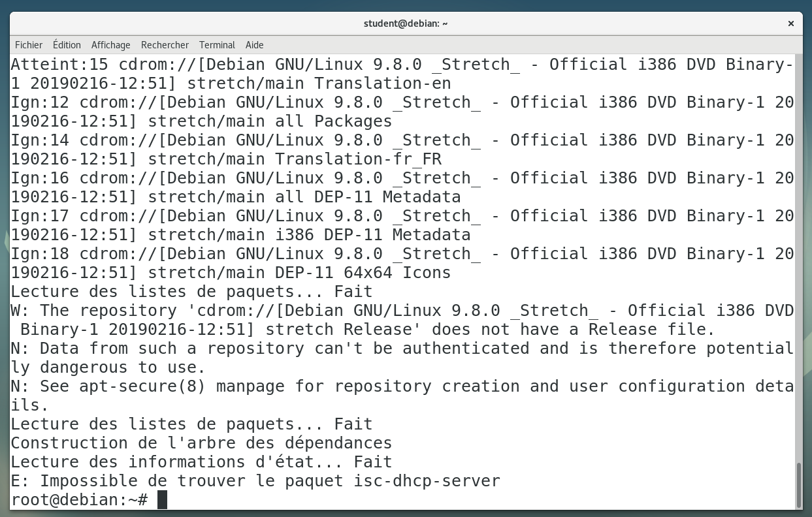Image resolution: width=812 pixels, height=517 pixels.
Task: Open the Rechercher menu
Action: click(165, 45)
